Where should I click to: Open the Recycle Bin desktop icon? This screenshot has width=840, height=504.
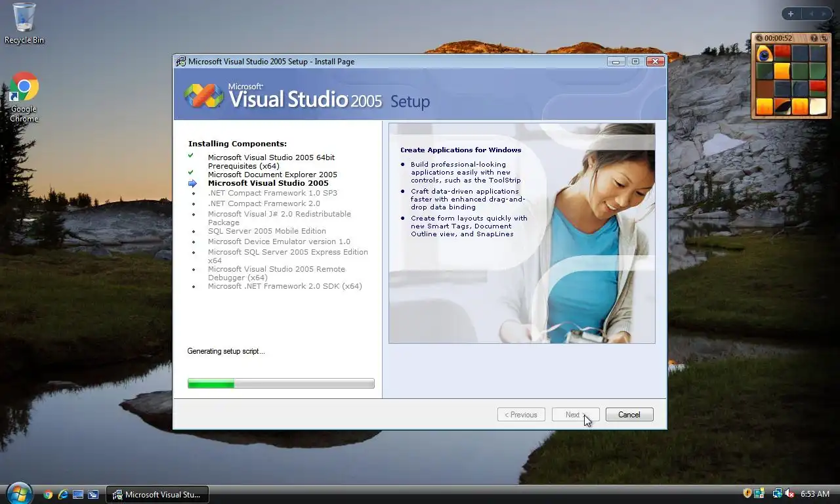point(24,24)
